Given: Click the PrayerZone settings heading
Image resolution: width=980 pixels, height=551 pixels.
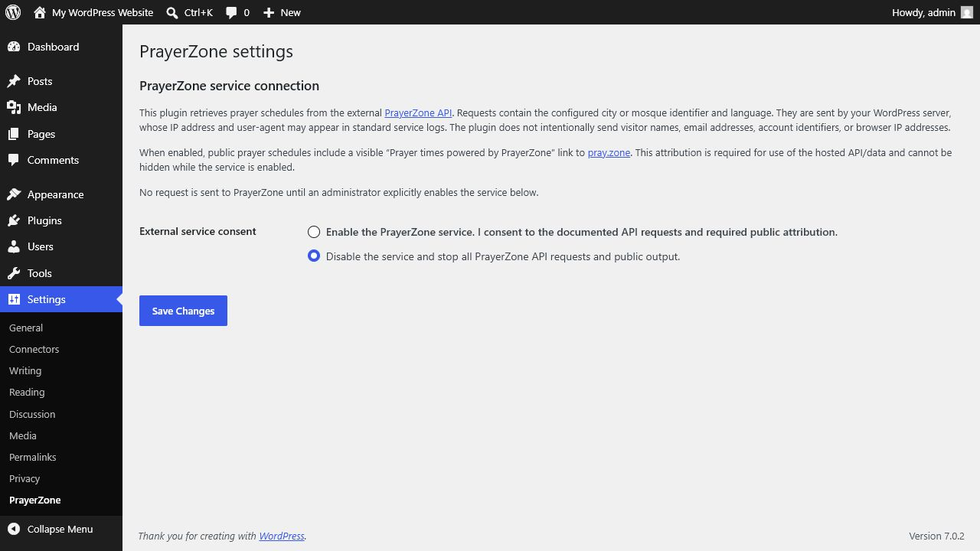Looking at the screenshot, I should point(216,51).
